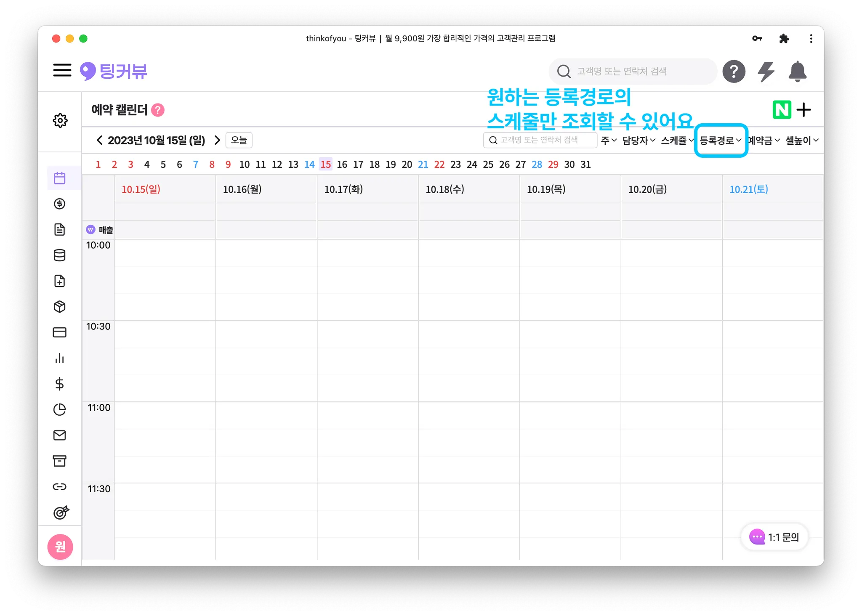Select day 22 in the date strip
862x616 pixels.
(x=439, y=165)
